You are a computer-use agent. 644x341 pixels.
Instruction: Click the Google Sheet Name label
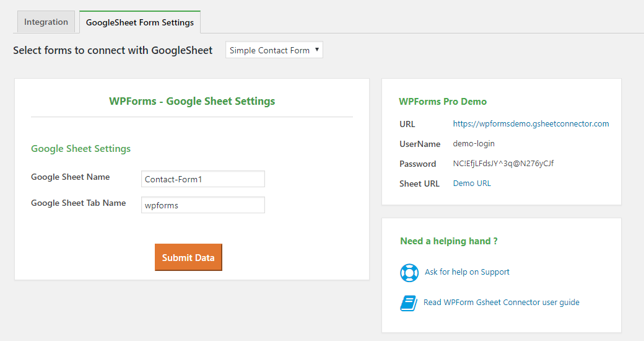pos(70,177)
